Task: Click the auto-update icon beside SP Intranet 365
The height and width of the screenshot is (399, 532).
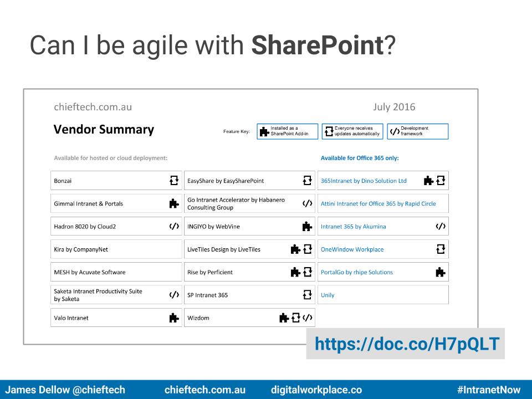Action: [308, 294]
